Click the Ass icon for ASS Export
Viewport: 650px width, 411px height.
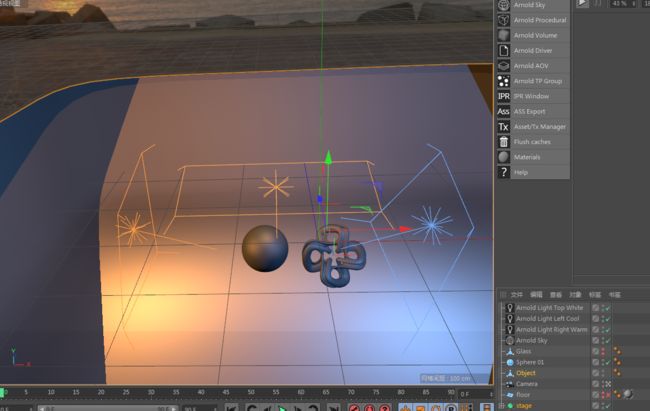click(503, 112)
